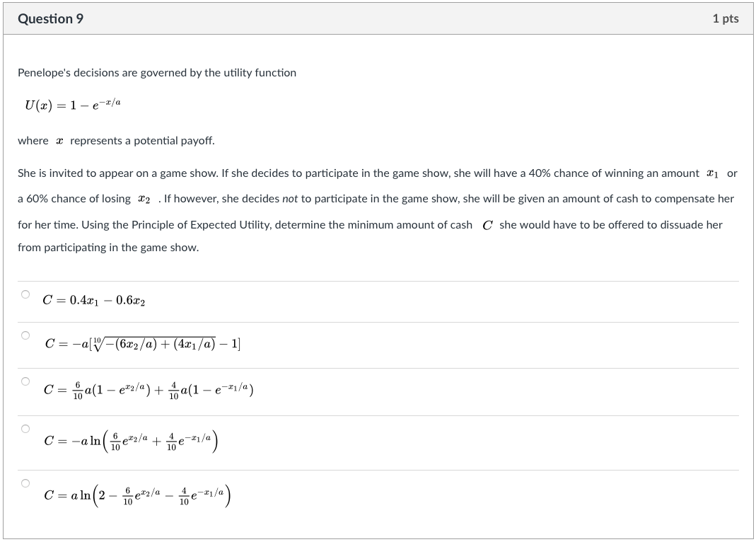The image size is (756, 542).
Task: Click the first answer formula text
Action: pos(93,301)
